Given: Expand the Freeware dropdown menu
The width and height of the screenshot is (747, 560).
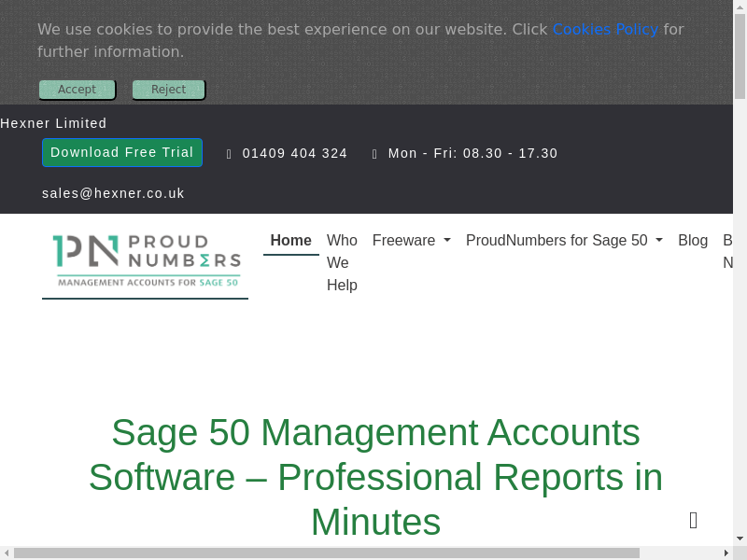Looking at the screenshot, I should [411, 241].
